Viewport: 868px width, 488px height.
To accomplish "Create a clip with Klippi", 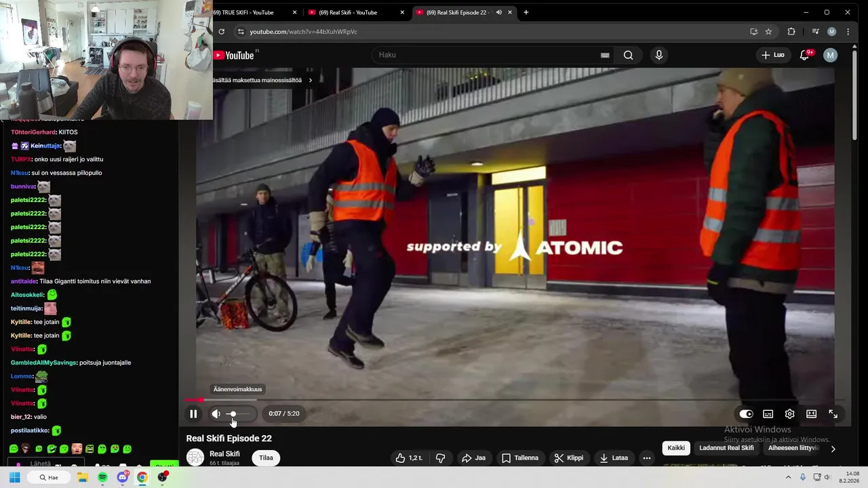I will [568, 457].
